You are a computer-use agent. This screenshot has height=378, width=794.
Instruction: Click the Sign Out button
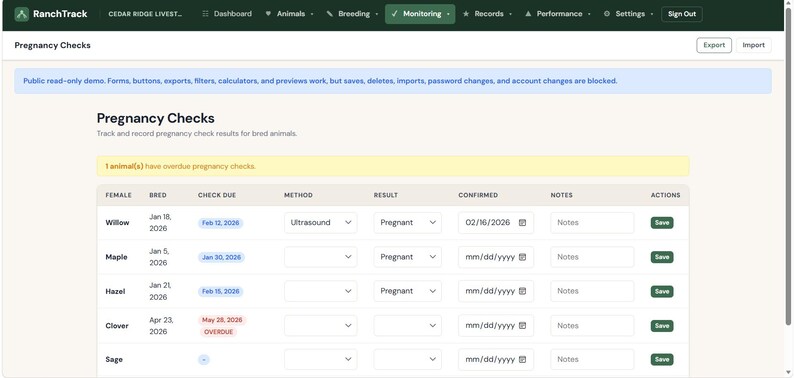[682, 14]
